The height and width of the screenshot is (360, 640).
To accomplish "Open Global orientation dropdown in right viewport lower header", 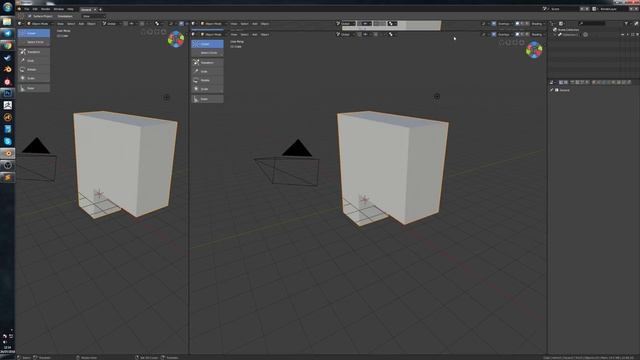I will pyautogui.click(x=344, y=34).
